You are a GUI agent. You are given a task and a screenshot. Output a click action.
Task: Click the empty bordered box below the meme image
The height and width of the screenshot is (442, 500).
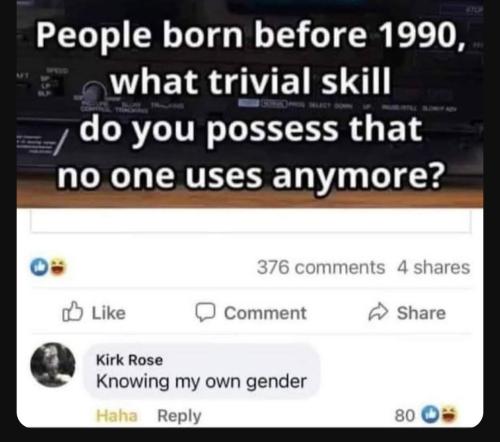(x=251, y=220)
